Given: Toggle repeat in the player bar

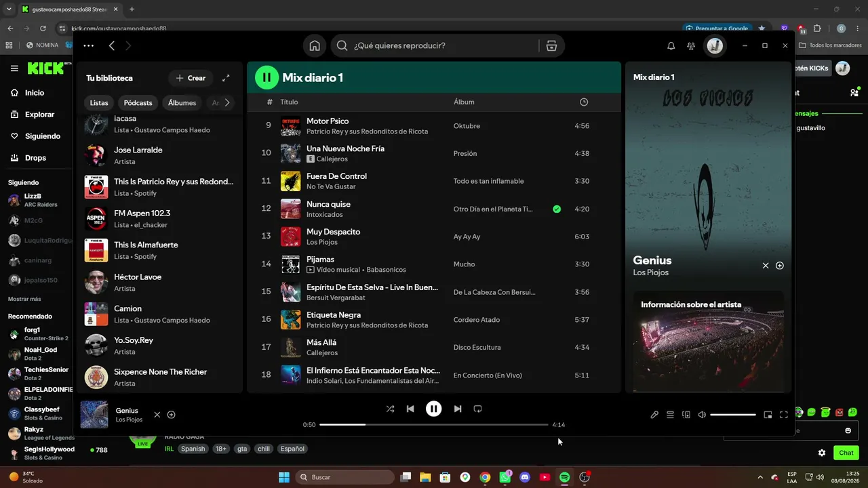Looking at the screenshot, I should pyautogui.click(x=477, y=409).
